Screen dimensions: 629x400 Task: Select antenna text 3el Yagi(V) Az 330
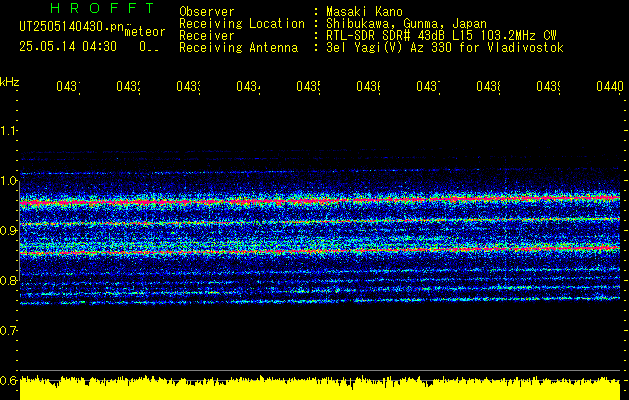coord(391,48)
